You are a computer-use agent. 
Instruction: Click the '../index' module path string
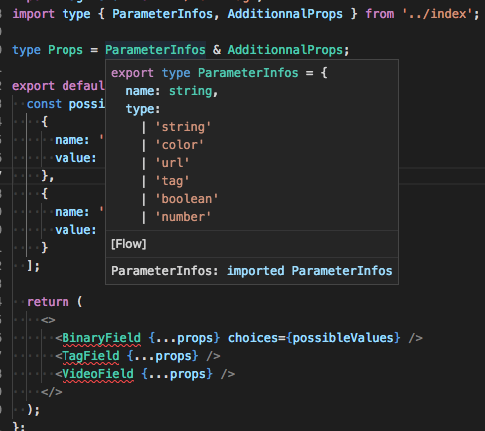pyautogui.click(x=437, y=14)
